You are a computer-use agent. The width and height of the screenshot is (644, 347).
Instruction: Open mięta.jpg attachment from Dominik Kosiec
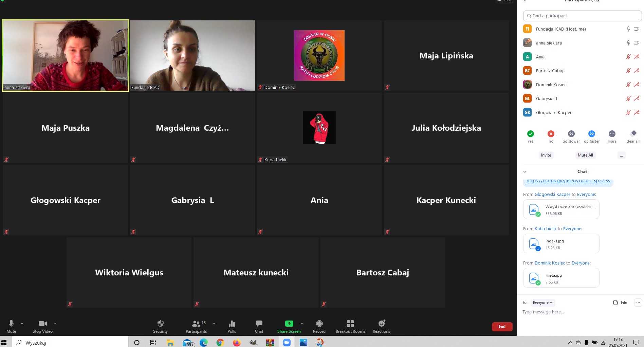coord(561,278)
